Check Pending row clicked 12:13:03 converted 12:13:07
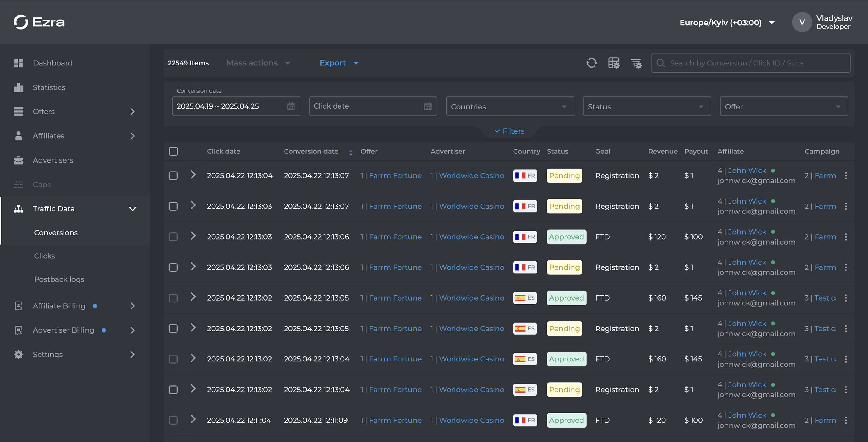This screenshot has height=442, width=868. 173,206
